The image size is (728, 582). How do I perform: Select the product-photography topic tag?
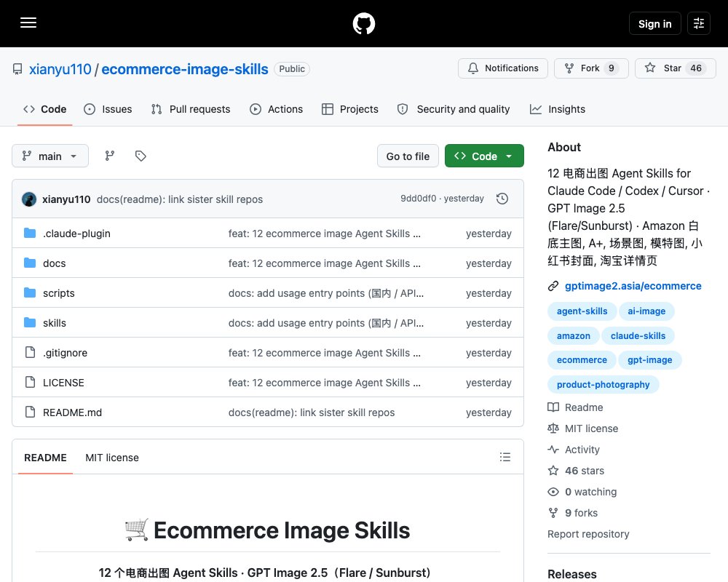[603, 384]
